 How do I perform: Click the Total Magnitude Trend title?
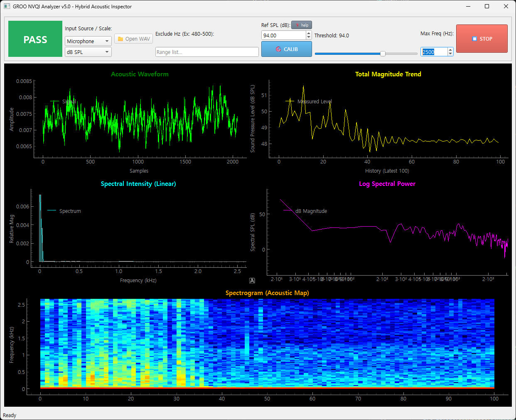[x=388, y=74]
